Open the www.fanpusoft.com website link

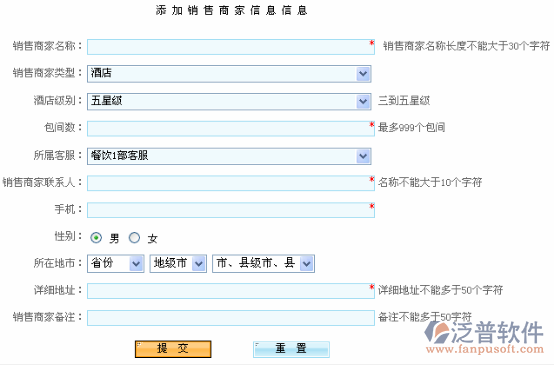pyautogui.click(x=485, y=349)
